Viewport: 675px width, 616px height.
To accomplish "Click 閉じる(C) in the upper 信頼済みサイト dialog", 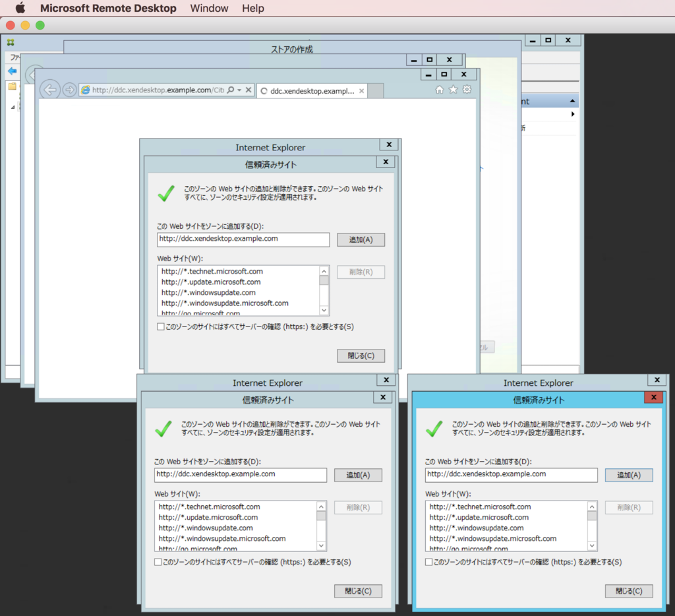I will coord(361,355).
